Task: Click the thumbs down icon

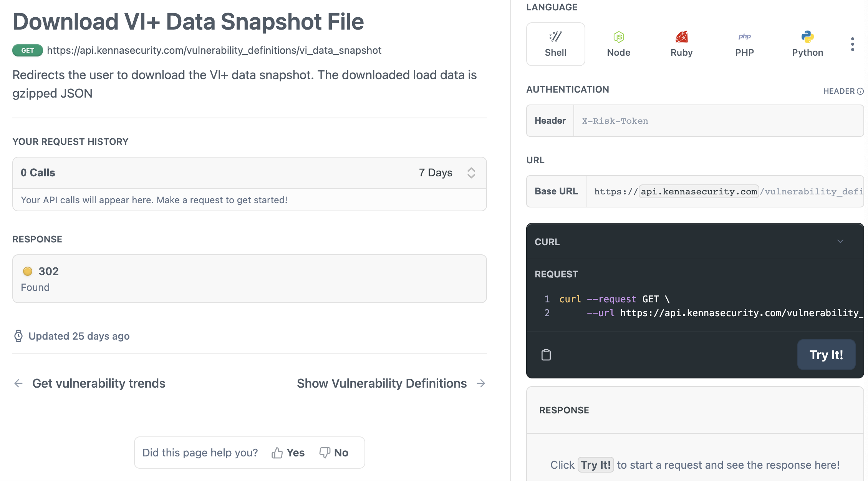Action: 325,453
